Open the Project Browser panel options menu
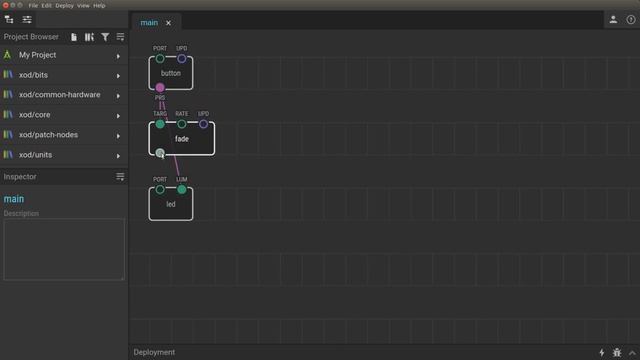 coord(120,37)
